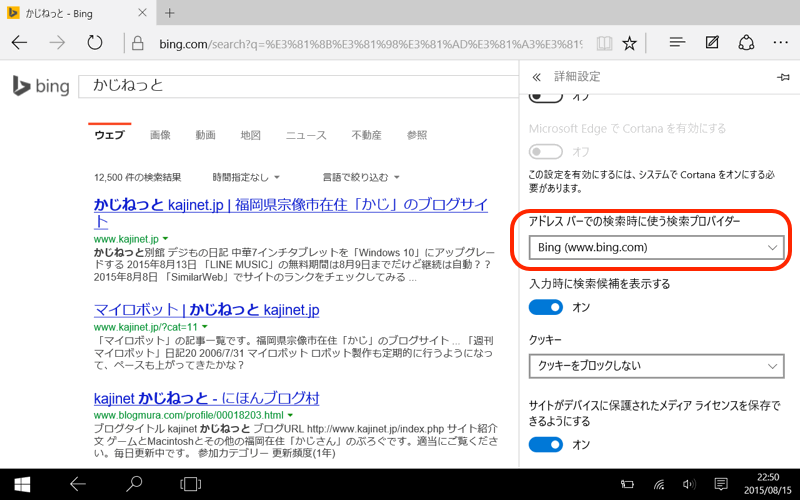This screenshot has height=500, width=800.
Task: Click the Bing search input field
Action: [x=290, y=86]
